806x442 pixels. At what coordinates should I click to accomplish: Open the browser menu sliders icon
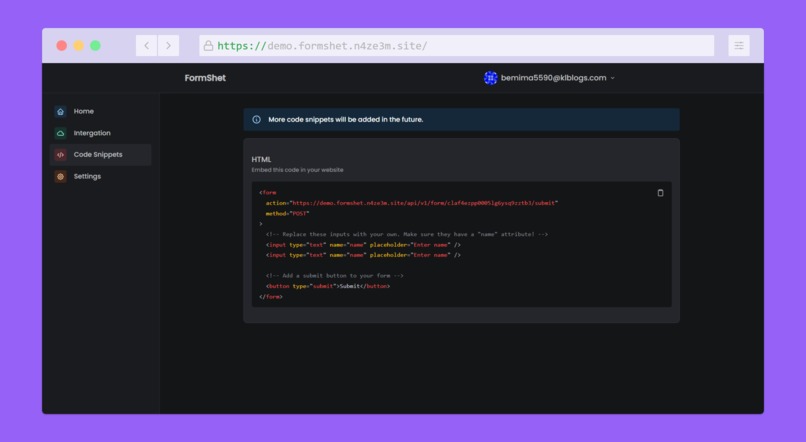coord(739,46)
